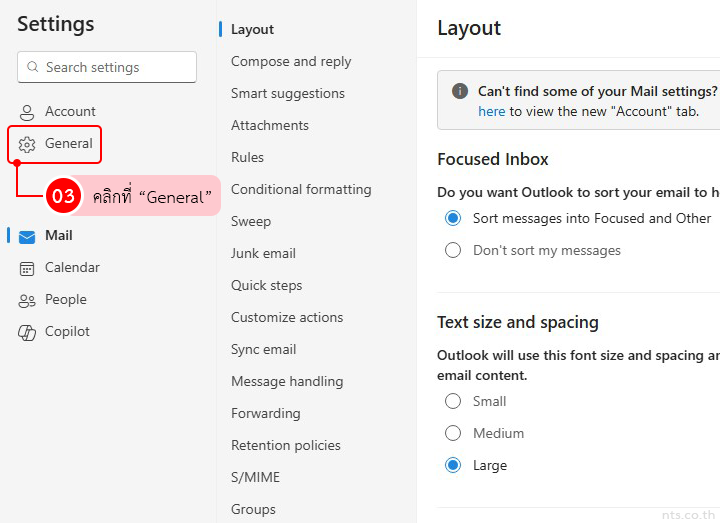Open Compose and reply settings
The height and width of the screenshot is (523, 720).
coord(291,61)
